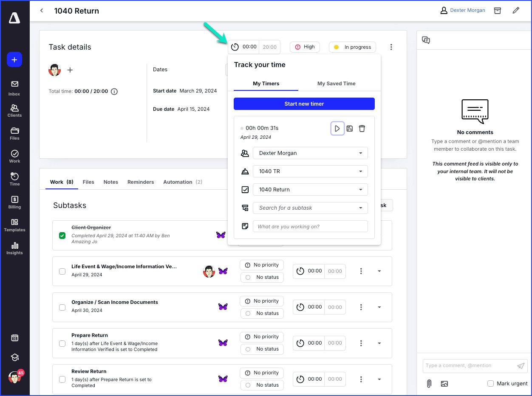Open three-dot menu for Organize / Scan Income Documents
The image size is (532, 396).
(x=361, y=307)
